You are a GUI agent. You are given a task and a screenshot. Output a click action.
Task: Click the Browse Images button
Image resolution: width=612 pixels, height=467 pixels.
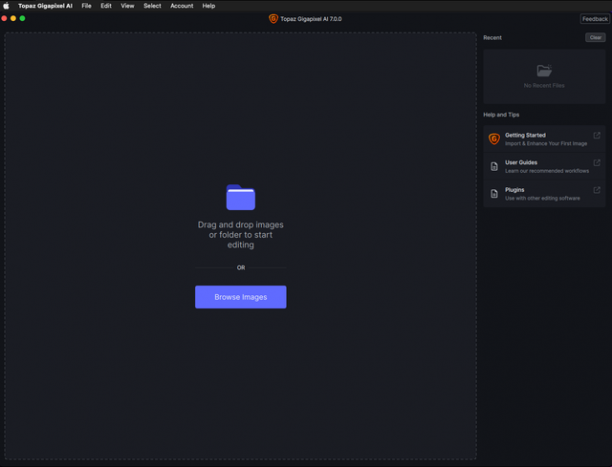click(x=240, y=297)
